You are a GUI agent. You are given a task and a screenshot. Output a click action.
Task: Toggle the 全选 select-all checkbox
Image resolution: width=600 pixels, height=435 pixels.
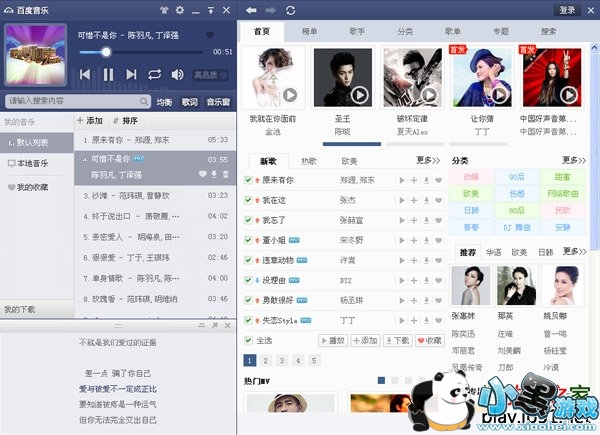248,340
